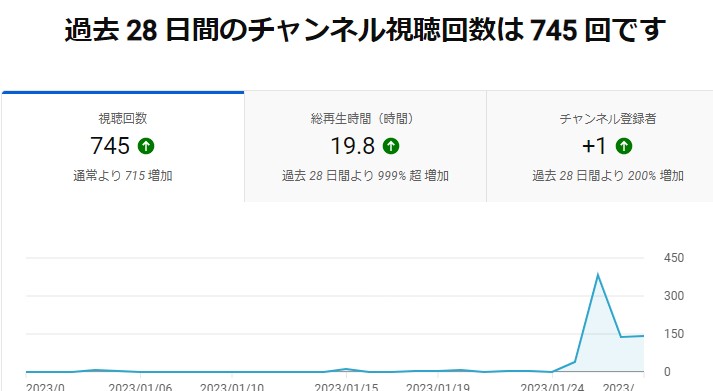Click the green up arrow beside 19.8

point(391,146)
